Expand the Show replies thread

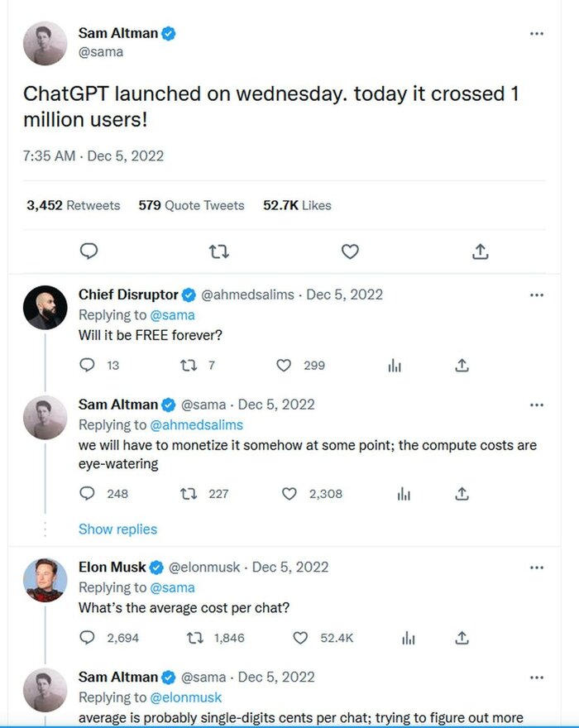(117, 529)
